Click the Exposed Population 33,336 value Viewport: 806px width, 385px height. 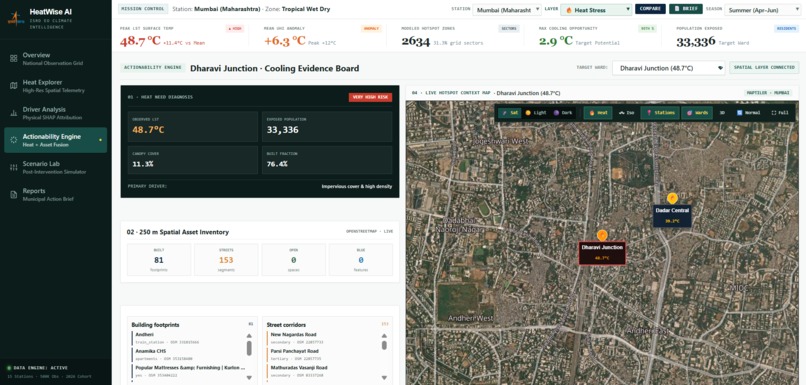tap(282, 130)
